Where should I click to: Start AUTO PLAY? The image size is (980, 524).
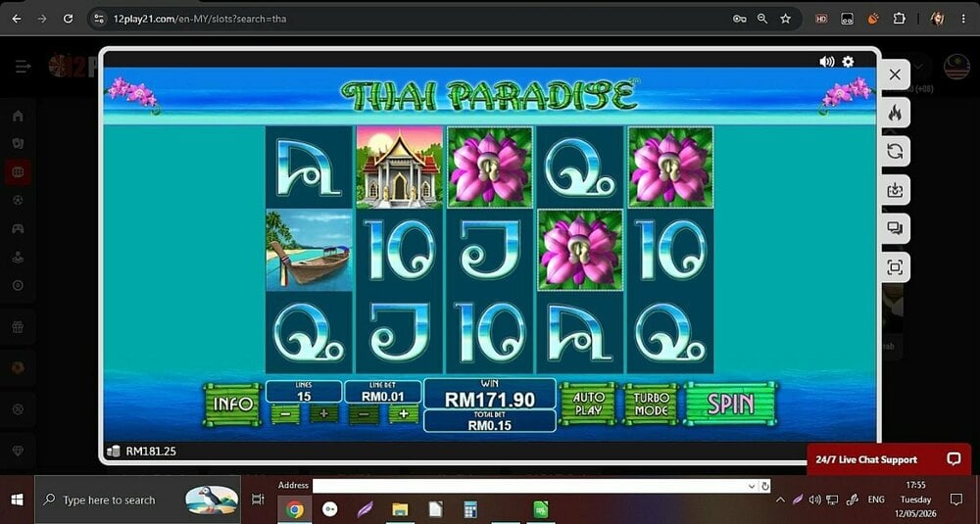coord(588,405)
